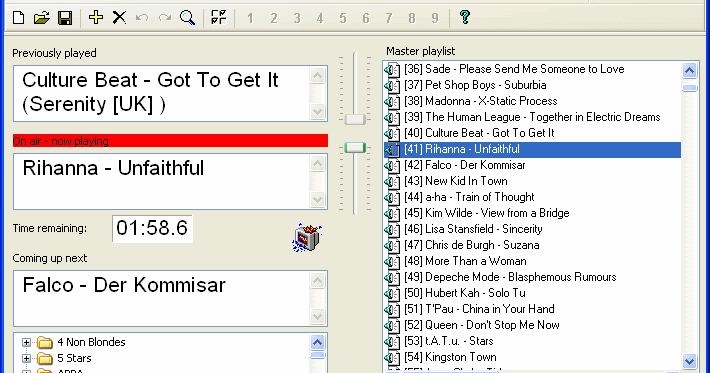Click toolbar number 7 button
710x373 pixels.
(x=389, y=18)
